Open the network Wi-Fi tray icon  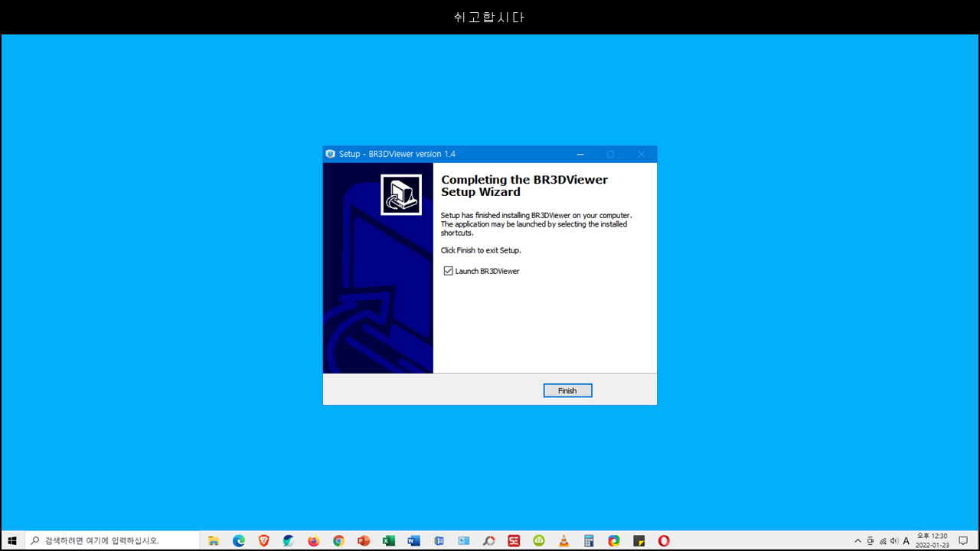883,541
